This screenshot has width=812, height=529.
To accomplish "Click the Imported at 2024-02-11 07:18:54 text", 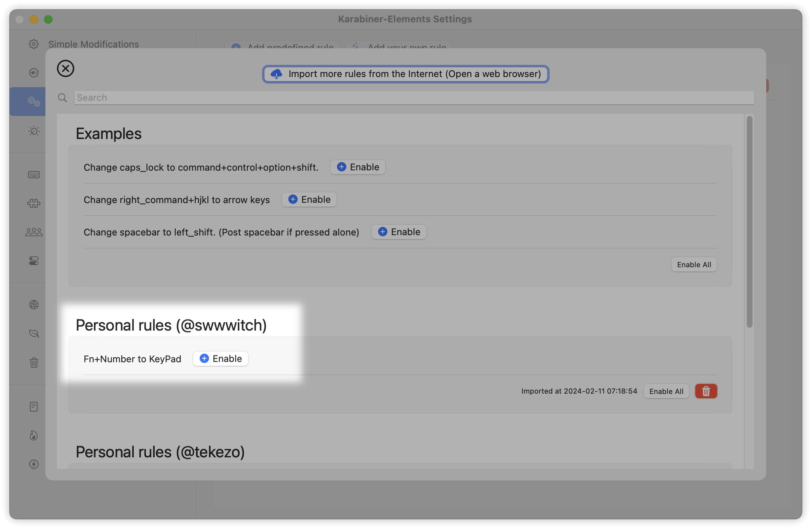I will [579, 391].
